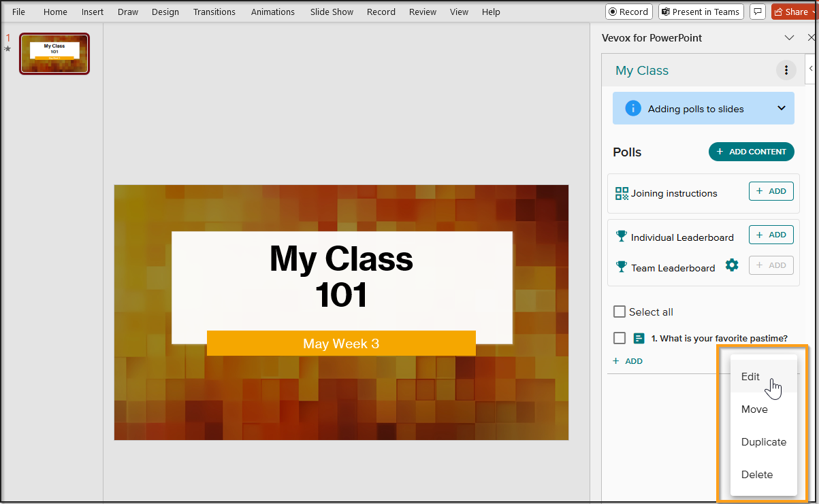
Task: Open the Design ribbon tab
Action: (x=165, y=12)
